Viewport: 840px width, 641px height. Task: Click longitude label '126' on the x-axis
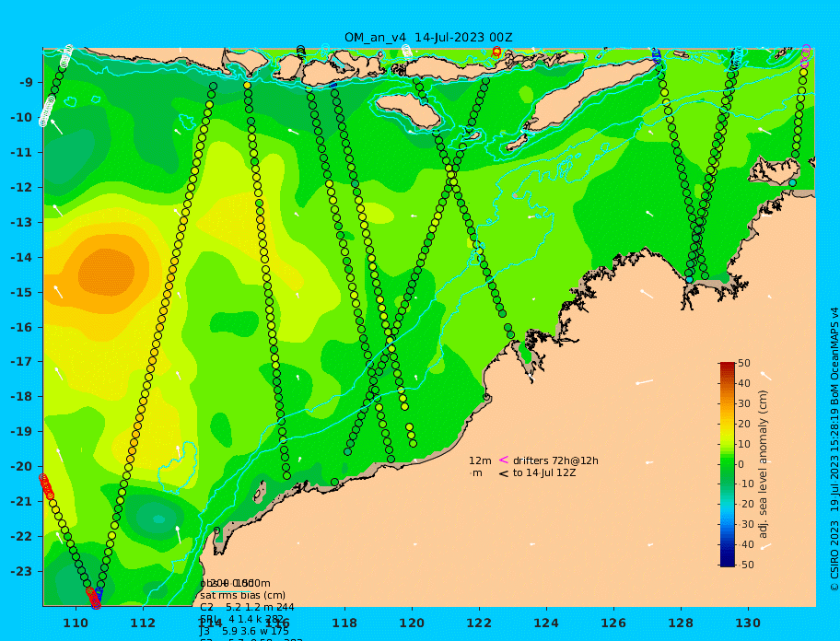[613, 623]
